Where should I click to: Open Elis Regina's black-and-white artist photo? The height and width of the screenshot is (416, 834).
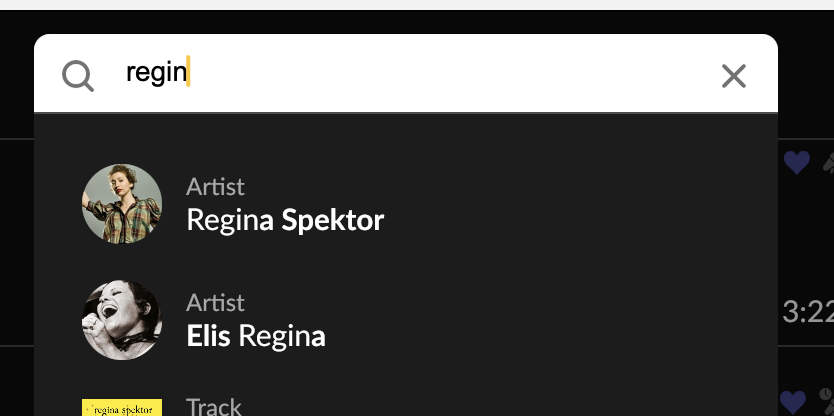pos(122,320)
